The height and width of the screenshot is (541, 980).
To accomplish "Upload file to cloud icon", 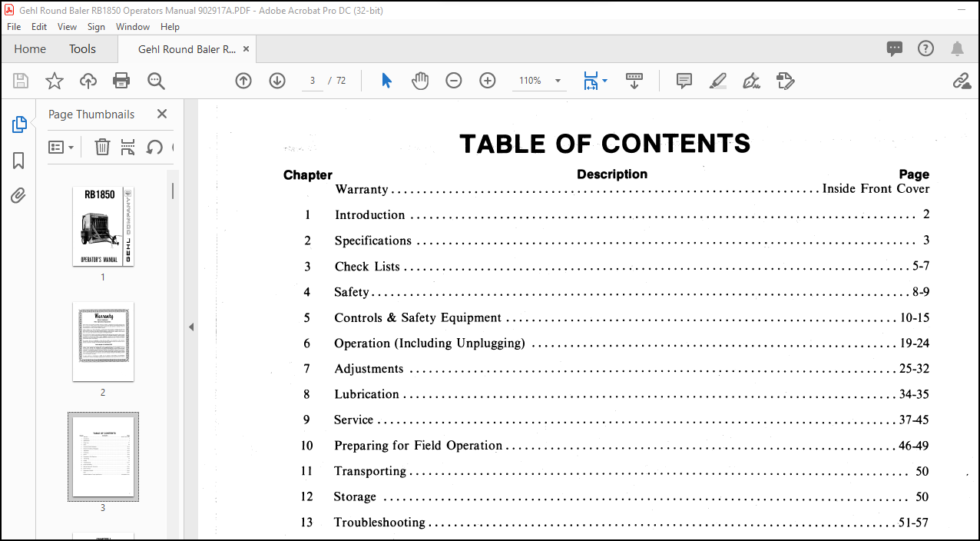I will point(88,81).
